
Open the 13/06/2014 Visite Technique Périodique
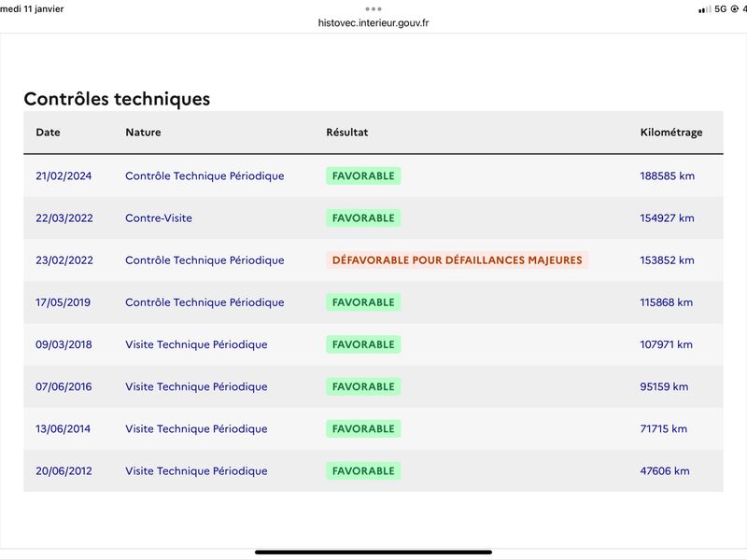click(196, 428)
